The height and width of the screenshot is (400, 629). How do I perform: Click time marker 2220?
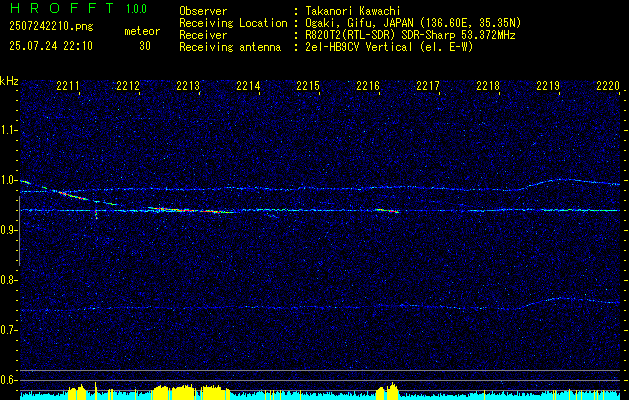608,85
